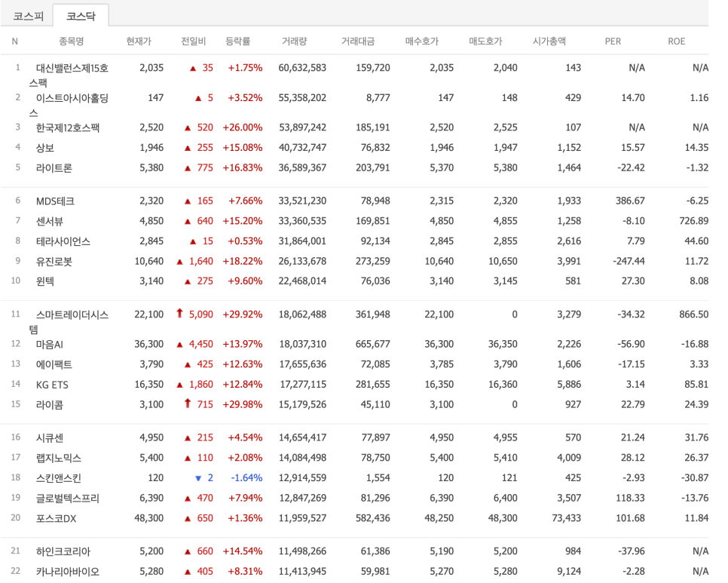Click the current price 48,300 for 포스코DX
Screen dimensions: 728x583
pos(149,518)
